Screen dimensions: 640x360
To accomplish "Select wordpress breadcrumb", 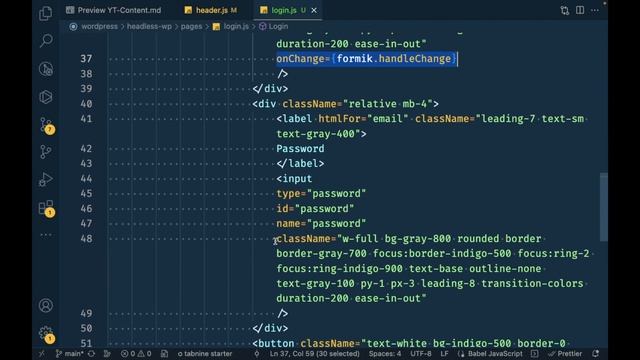I will 99,26.
